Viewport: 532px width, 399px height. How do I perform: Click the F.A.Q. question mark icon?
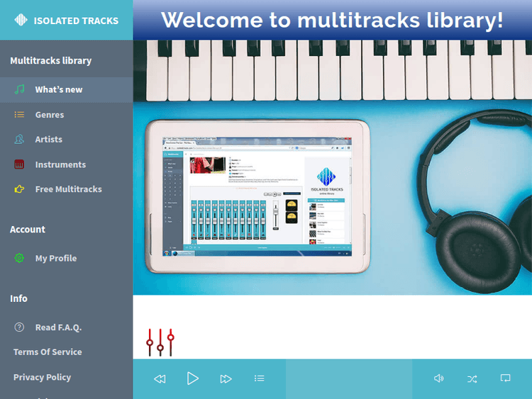click(20, 327)
